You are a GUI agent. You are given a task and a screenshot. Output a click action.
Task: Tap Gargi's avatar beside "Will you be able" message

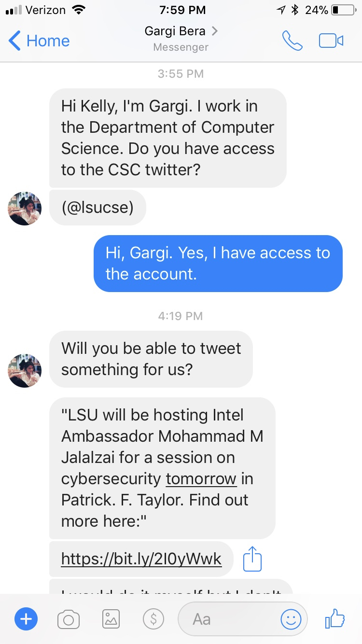click(25, 371)
